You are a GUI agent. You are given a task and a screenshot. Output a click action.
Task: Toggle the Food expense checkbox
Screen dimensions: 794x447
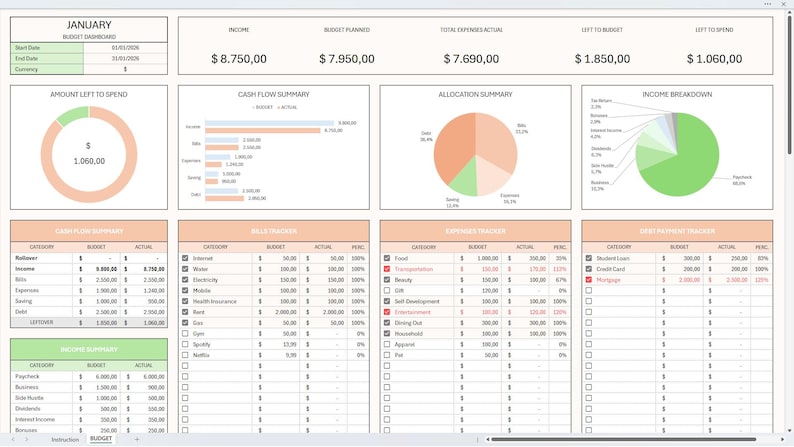pyautogui.click(x=387, y=258)
